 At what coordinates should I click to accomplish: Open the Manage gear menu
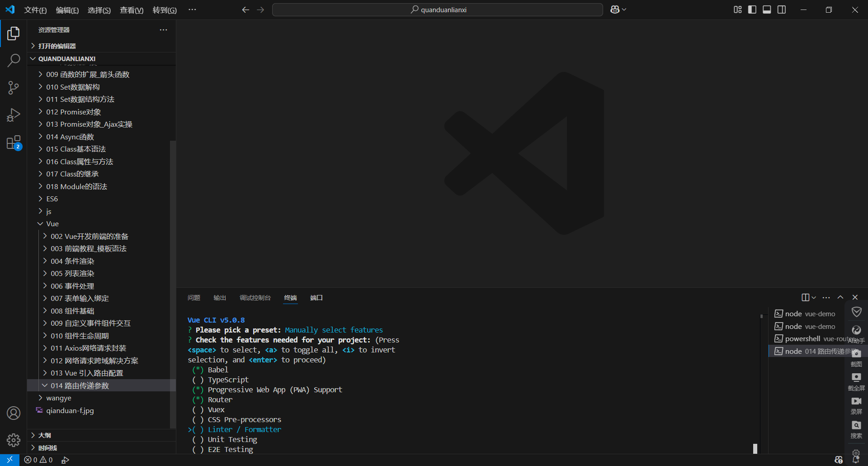(14, 440)
